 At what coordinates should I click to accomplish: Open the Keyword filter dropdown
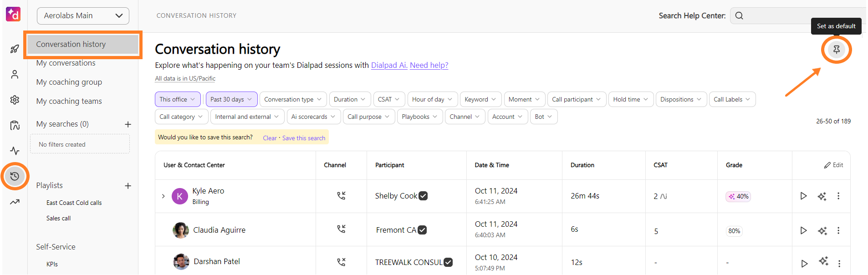coord(481,99)
